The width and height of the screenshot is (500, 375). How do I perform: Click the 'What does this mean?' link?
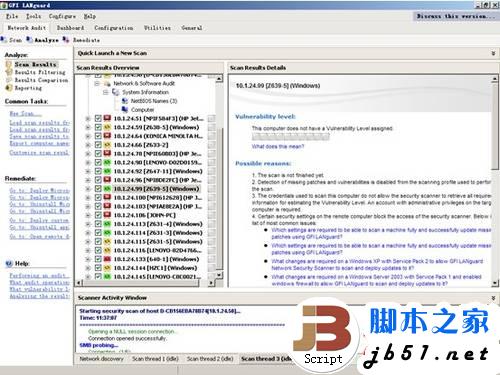(x=278, y=146)
